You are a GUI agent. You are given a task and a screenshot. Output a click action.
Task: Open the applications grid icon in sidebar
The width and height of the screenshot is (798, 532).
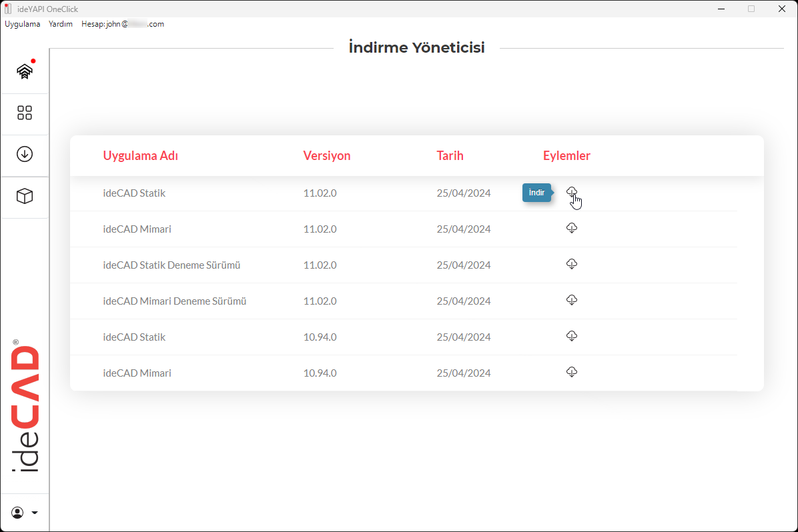click(25, 113)
